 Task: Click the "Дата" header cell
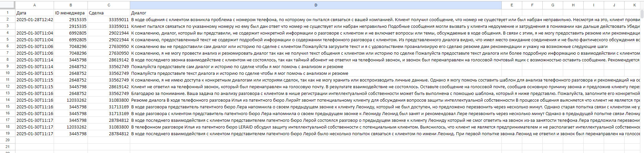tap(35, 13)
